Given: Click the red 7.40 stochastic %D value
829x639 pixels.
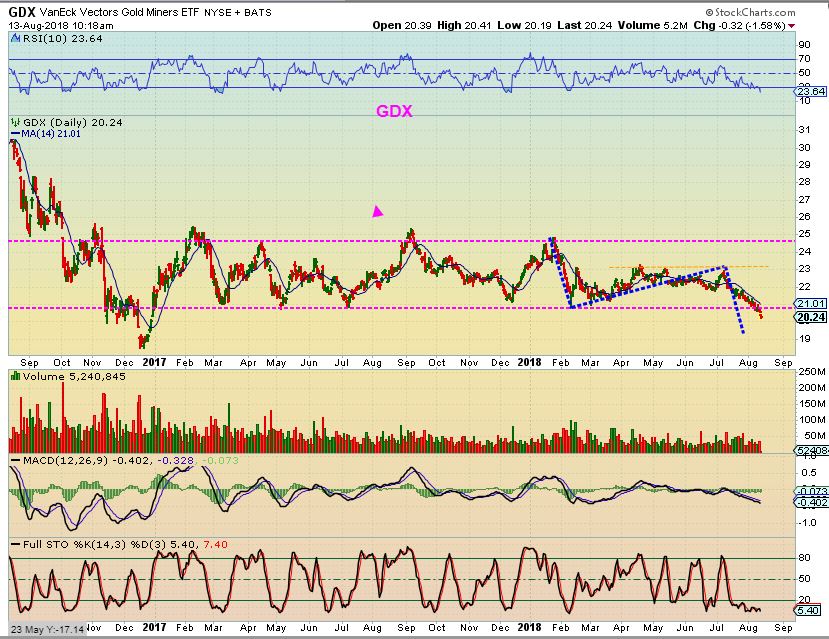Looking at the screenshot, I should [x=215, y=544].
